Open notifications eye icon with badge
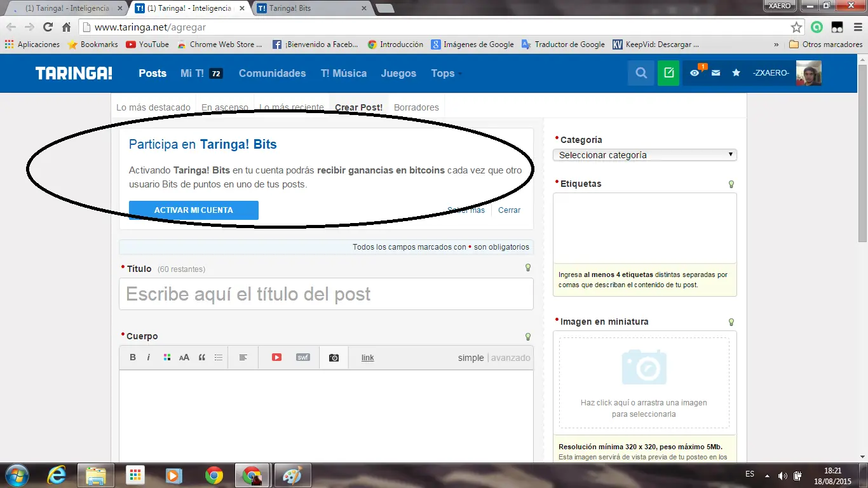The image size is (868, 488). (x=695, y=72)
